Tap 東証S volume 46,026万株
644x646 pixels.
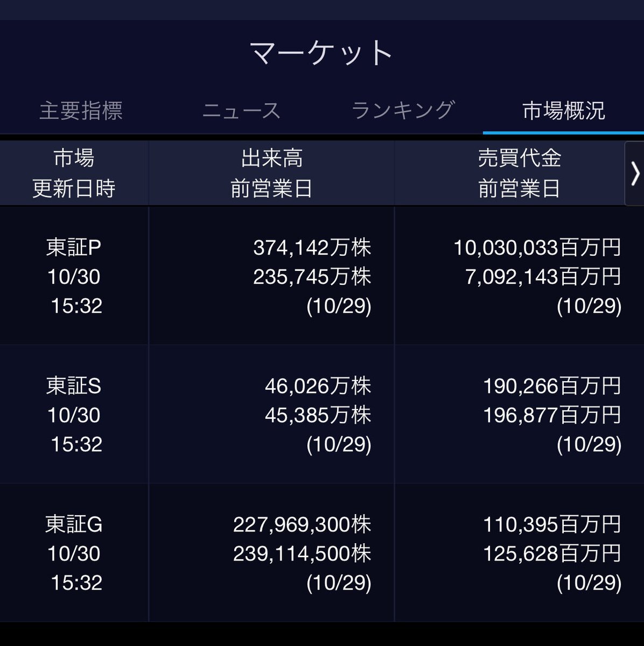click(x=318, y=386)
